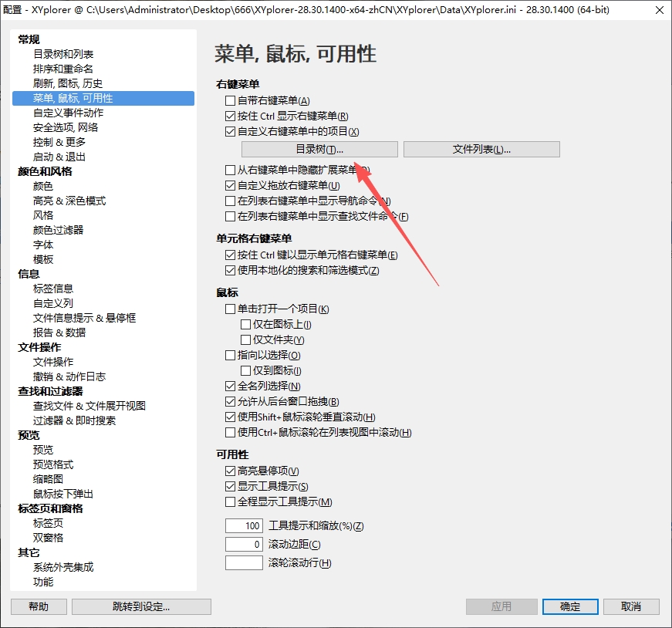Screen dimensions: 672x628
Task: Select the 模板 category
Action: [x=43, y=259]
